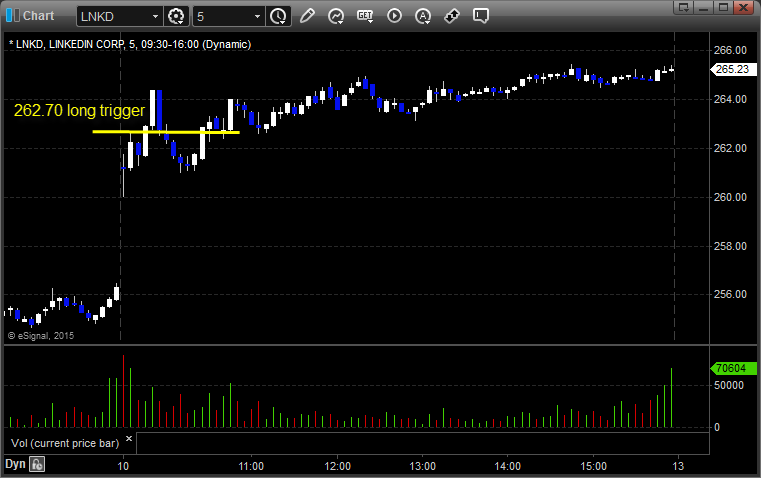Click the 256.00 price axis label
Screen dimensions: 761x478
pos(730,294)
